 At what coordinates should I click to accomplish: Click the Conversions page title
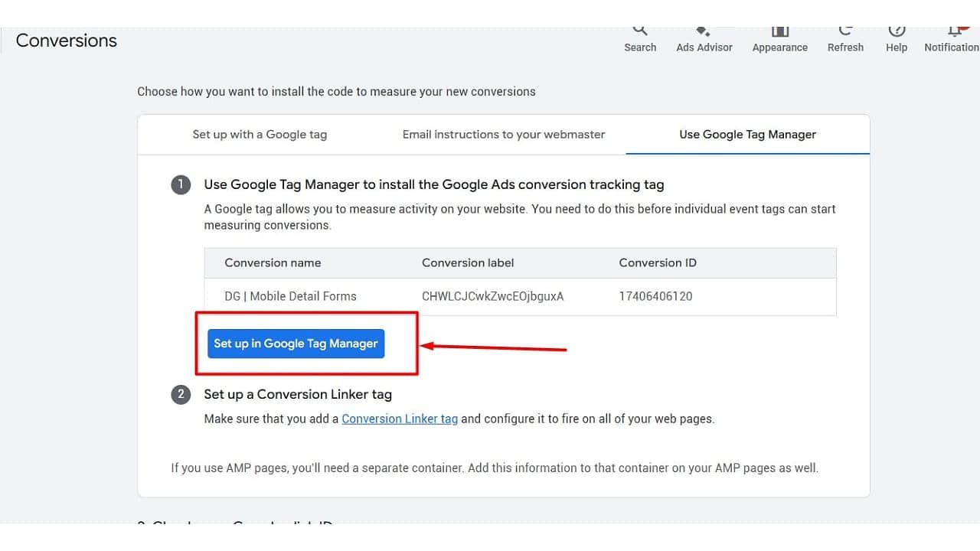coord(66,41)
